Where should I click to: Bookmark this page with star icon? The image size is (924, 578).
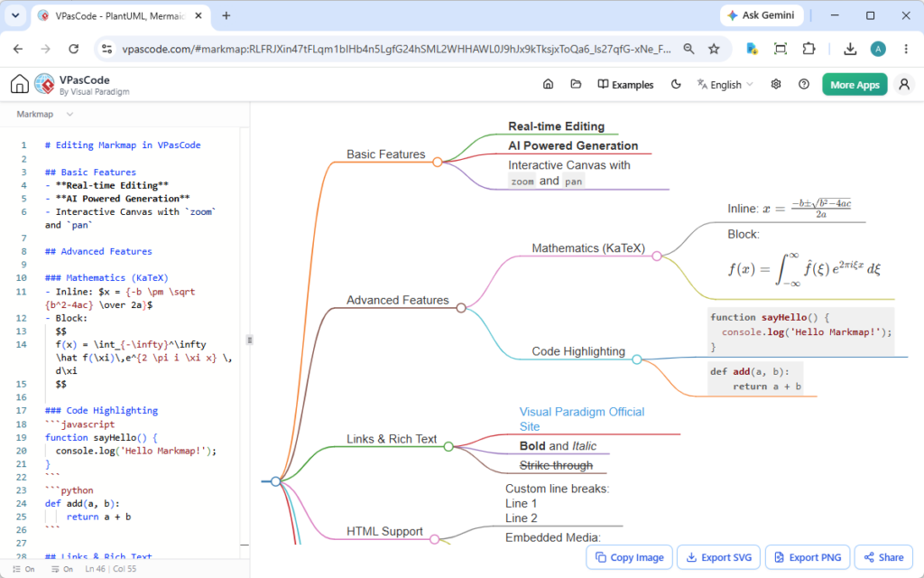715,49
